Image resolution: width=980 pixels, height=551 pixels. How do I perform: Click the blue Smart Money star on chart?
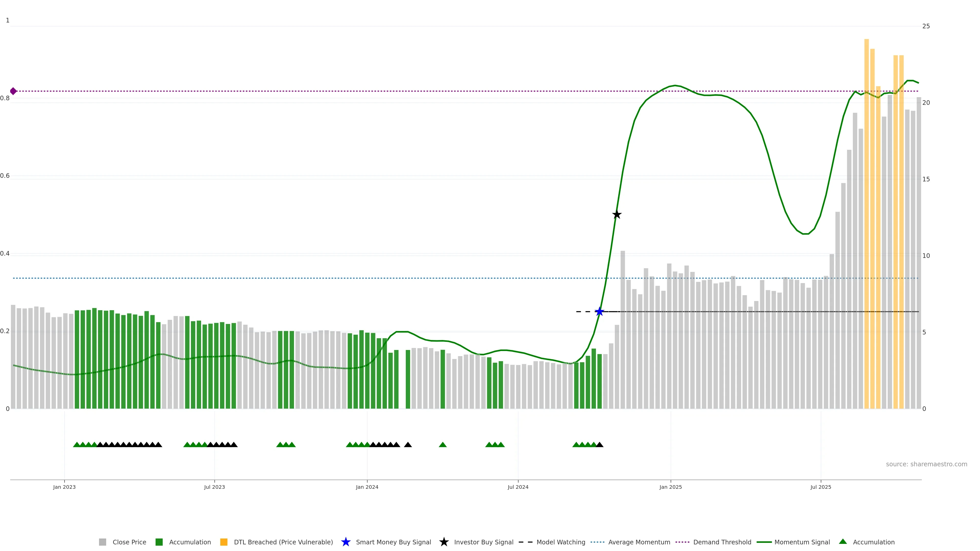[599, 312]
